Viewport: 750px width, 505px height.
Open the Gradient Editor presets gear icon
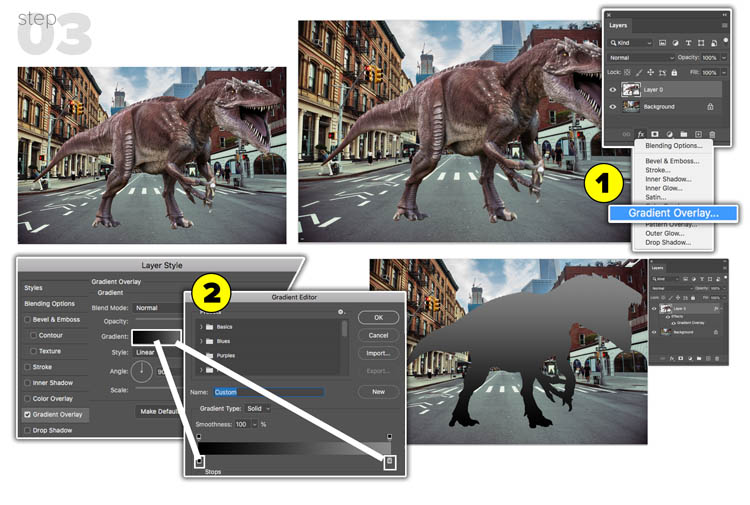(x=341, y=312)
